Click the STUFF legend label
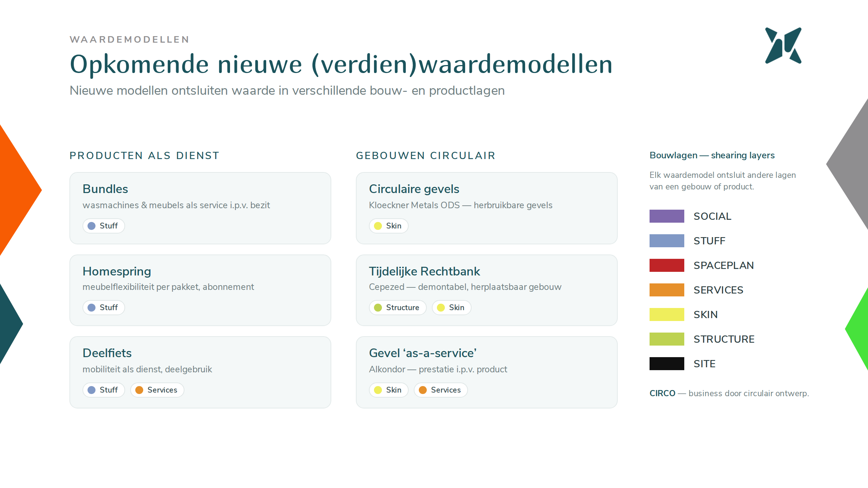The image size is (868, 488). click(710, 241)
